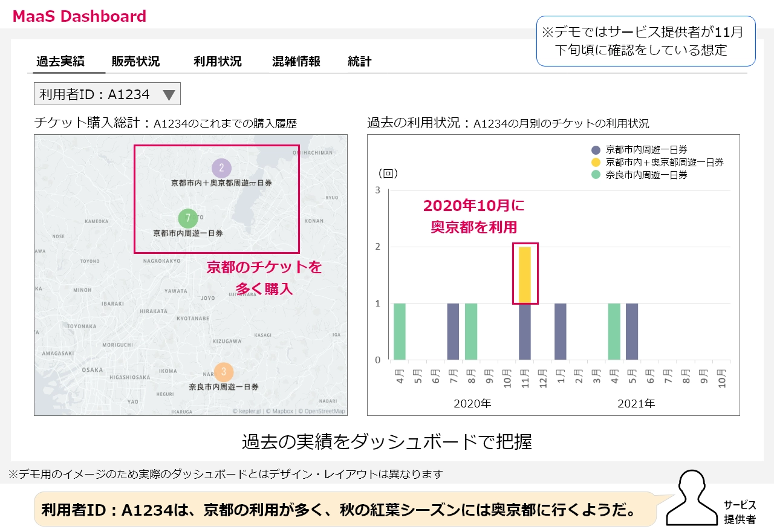The height and width of the screenshot is (532, 774).
Task: Click the yellow bar segment for November 2020
Action: 525,275
